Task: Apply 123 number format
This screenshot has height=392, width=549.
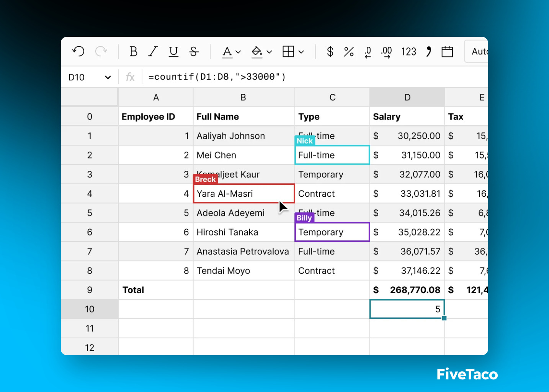Action: point(408,51)
